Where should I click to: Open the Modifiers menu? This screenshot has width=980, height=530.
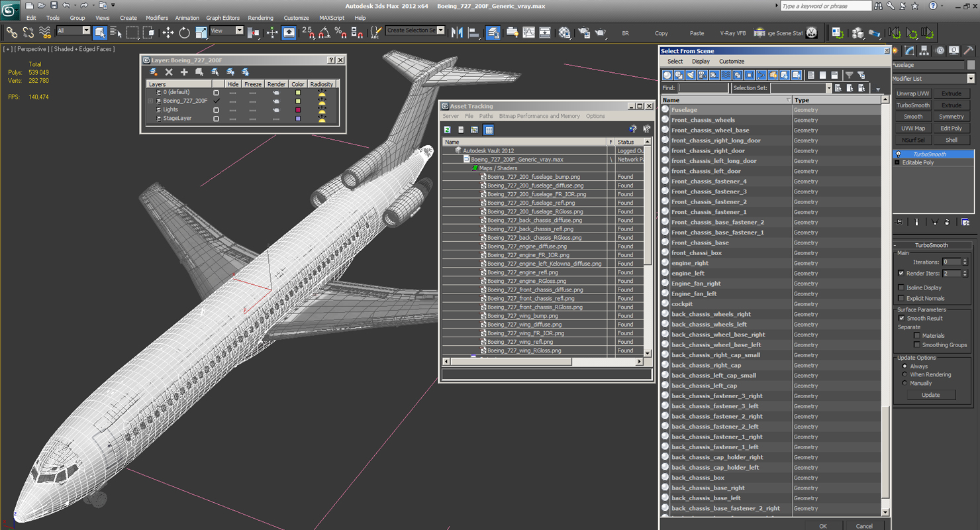tap(157, 18)
